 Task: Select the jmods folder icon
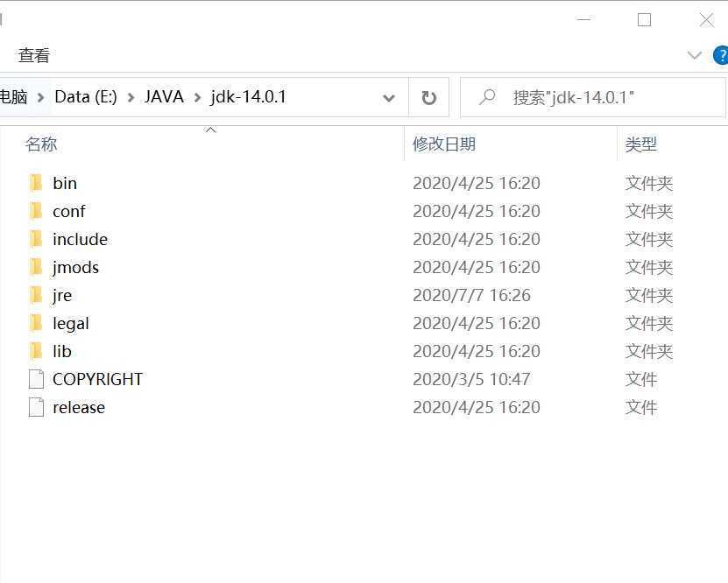[x=36, y=267]
